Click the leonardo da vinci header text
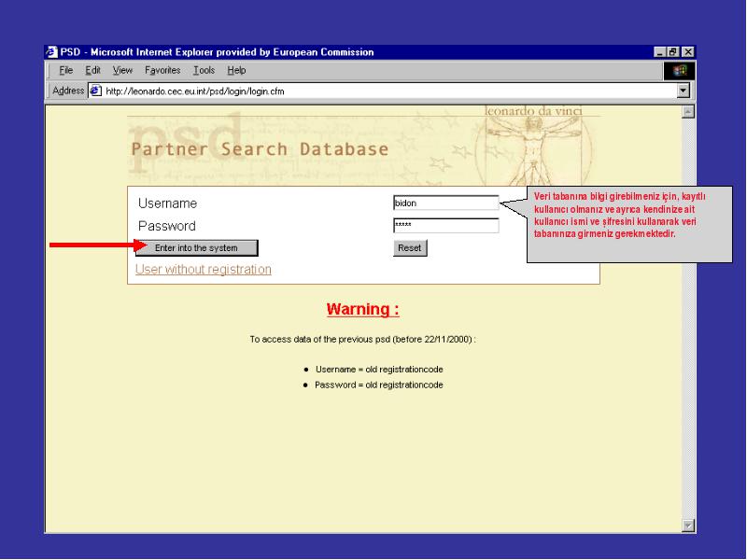 [x=533, y=111]
